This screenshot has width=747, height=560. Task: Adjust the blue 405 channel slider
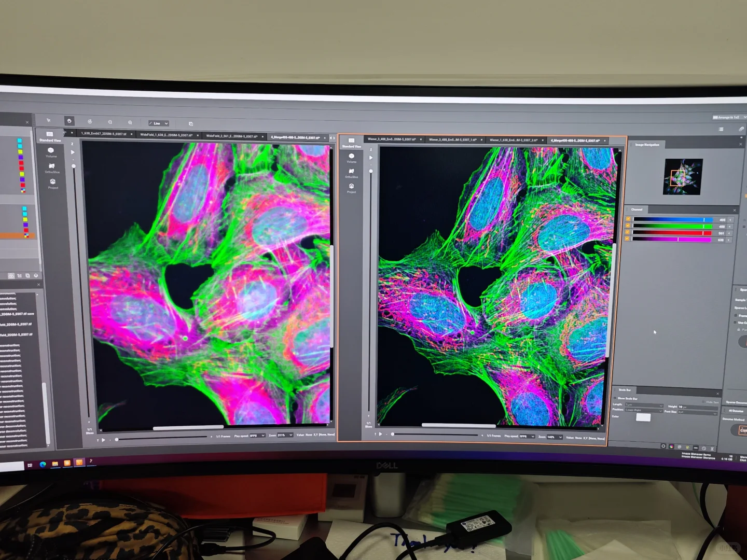pos(673,219)
